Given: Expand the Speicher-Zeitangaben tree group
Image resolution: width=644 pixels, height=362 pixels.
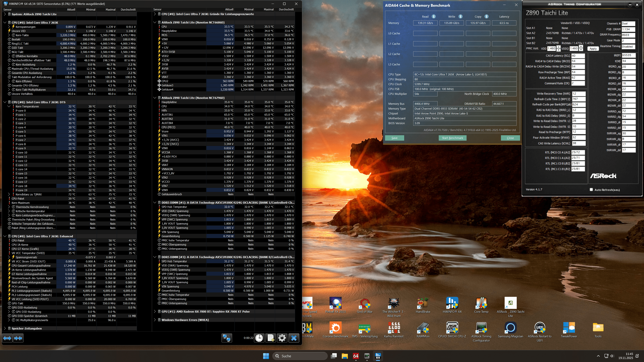Looking at the screenshot, I should pyautogui.click(x=5, y=328).
